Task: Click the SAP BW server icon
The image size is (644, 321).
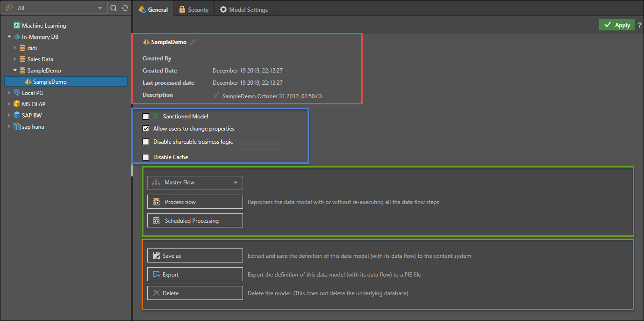Action: click(x=17, y=116)
